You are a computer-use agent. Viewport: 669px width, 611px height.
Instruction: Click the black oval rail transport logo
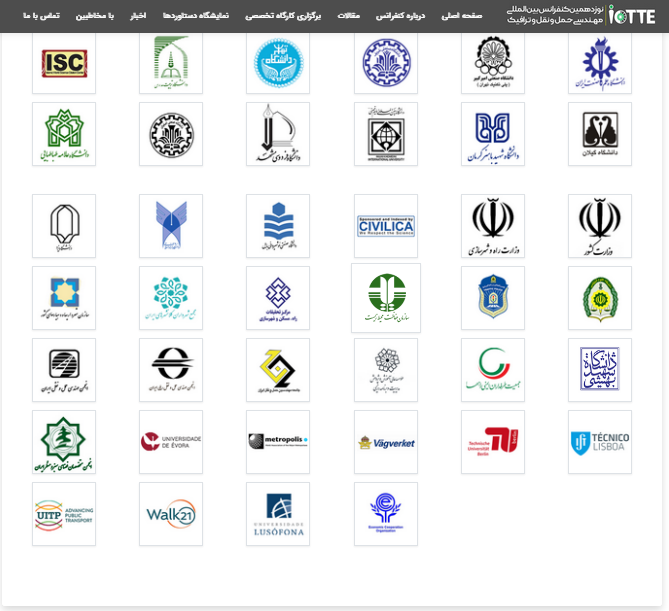click(171, 370)
